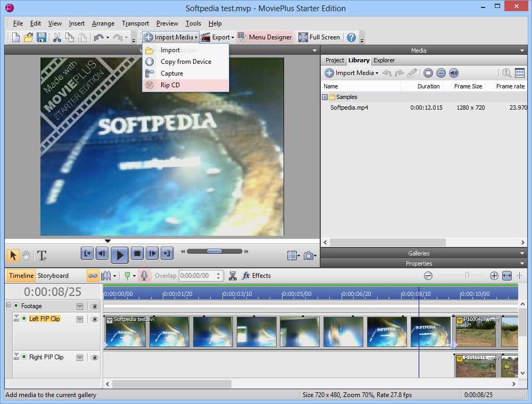
Task: Toggle green enable dot of Left PIP Clip
Action: (x=24, y=318)
